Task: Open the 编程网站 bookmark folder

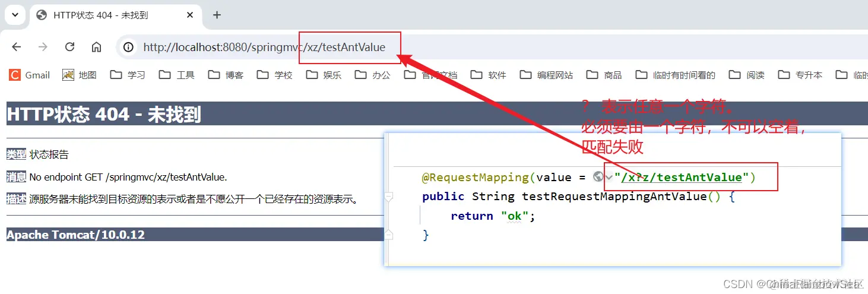Action: [x=547, y=75]
